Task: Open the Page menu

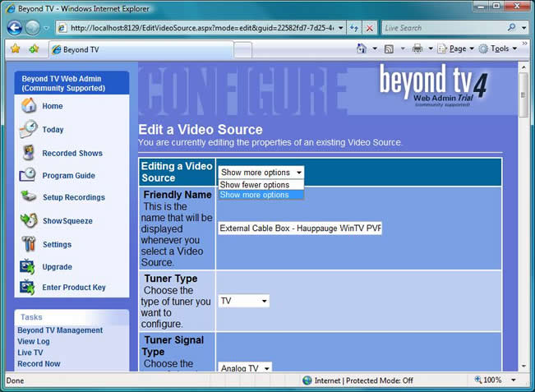Action: (x=456, y=48)
